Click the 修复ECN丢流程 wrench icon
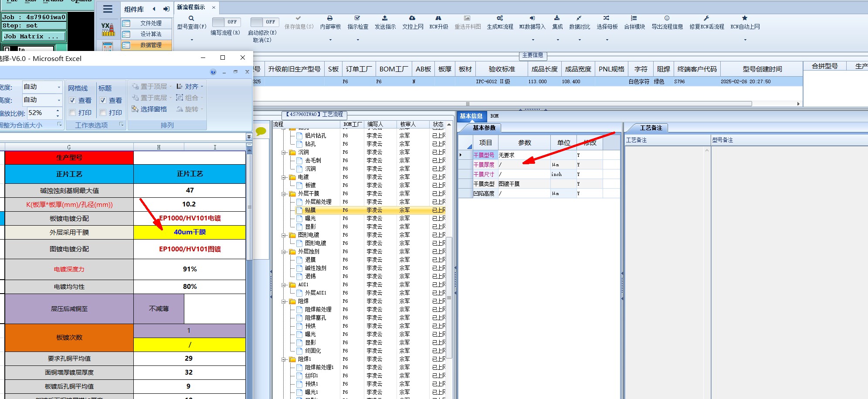Image resolution: width=868 pixels, height=399 pixels. click(x=706, y=18)
